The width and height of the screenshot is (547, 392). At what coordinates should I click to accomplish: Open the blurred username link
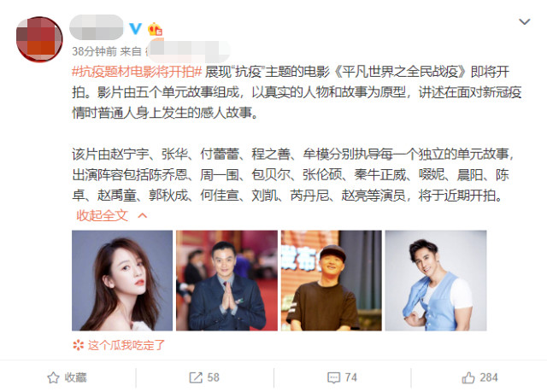click(97, 27)
